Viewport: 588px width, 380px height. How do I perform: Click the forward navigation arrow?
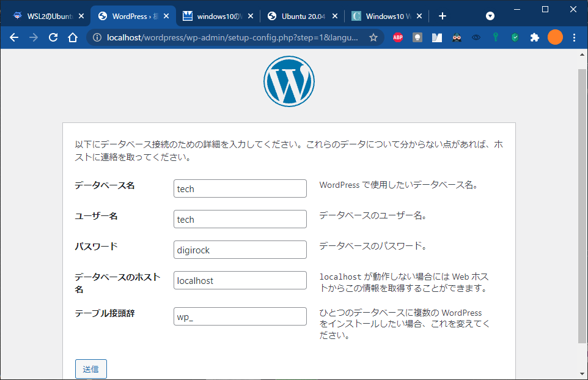click(x=34, y=37)
